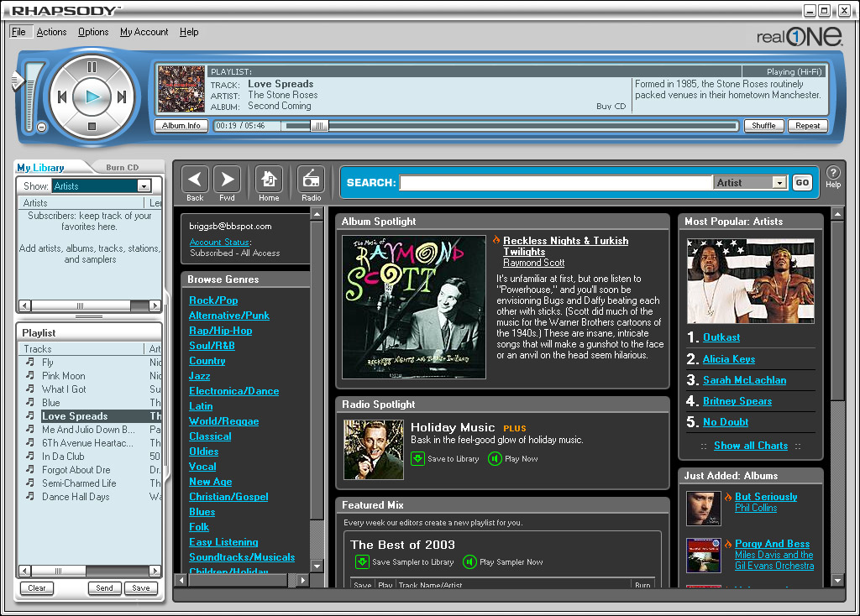Stop playback with the stop button
The height and width of the screenshot is (616, 860).
92,127
